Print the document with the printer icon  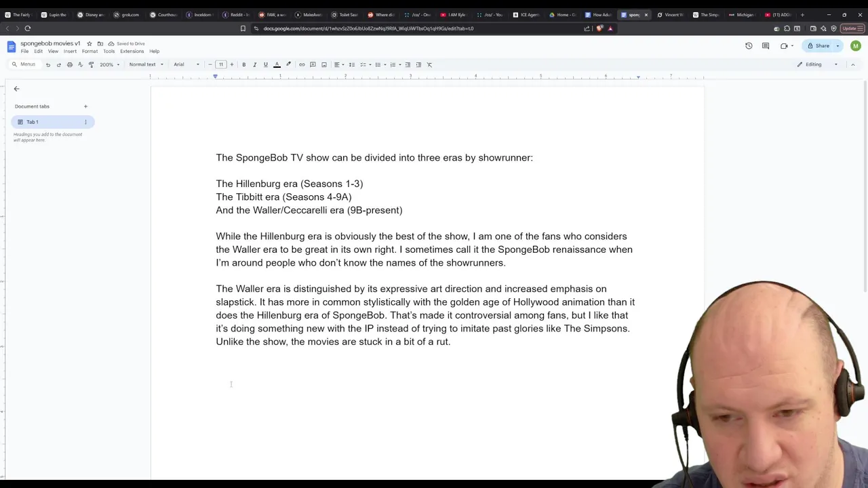[69, 64]
